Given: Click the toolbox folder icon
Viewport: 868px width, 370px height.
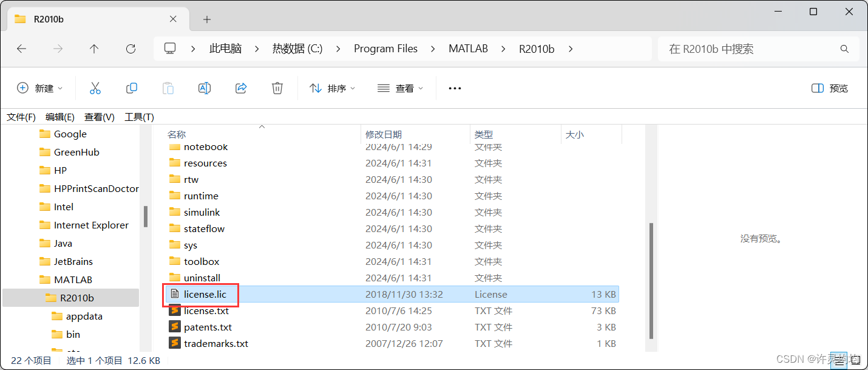Looking at the screenshot, I should [175, 261].
